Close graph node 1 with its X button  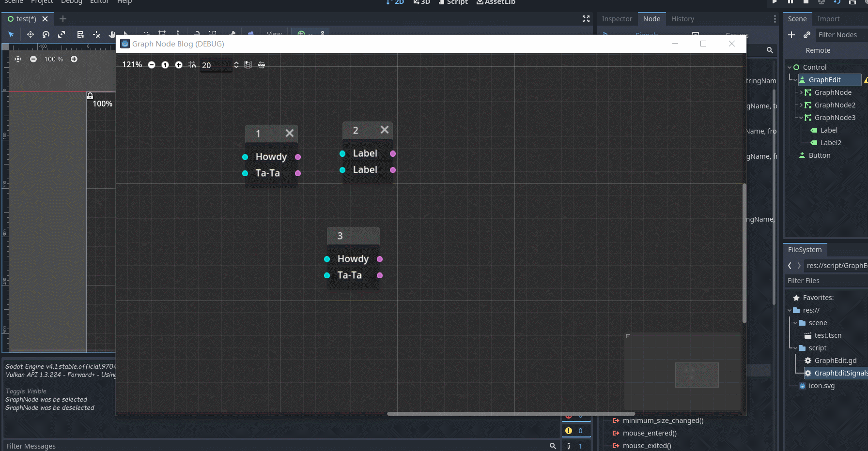tap(290, 133)
